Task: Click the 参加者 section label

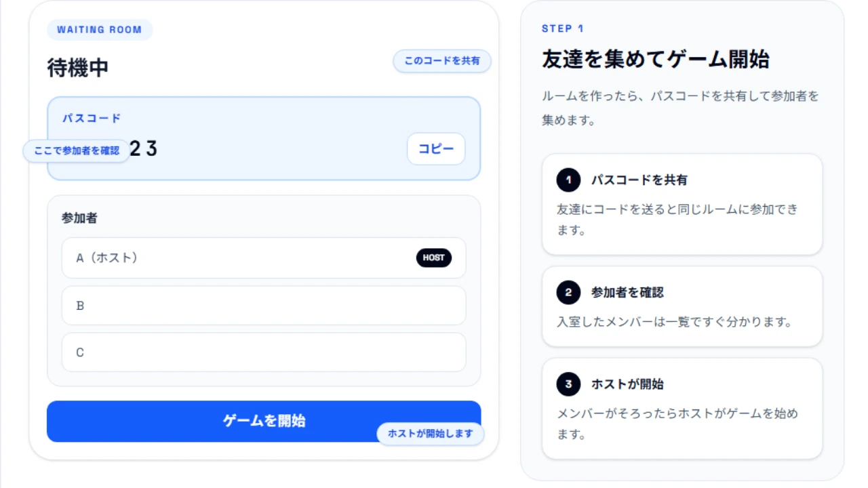Action: point(79,218)
